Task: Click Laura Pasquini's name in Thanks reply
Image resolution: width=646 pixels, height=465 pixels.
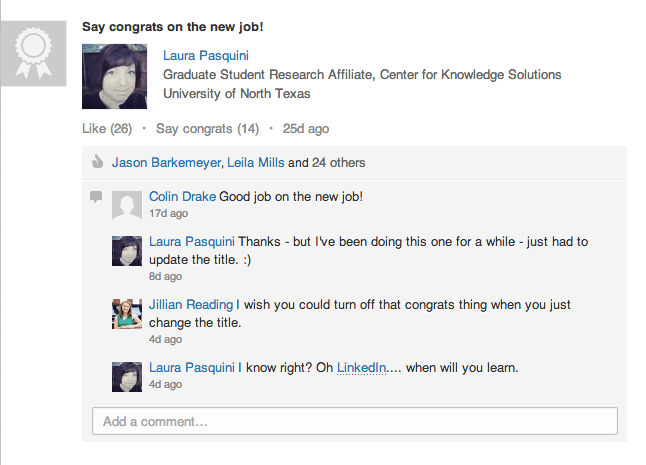Action: click(x=191, y=242)
